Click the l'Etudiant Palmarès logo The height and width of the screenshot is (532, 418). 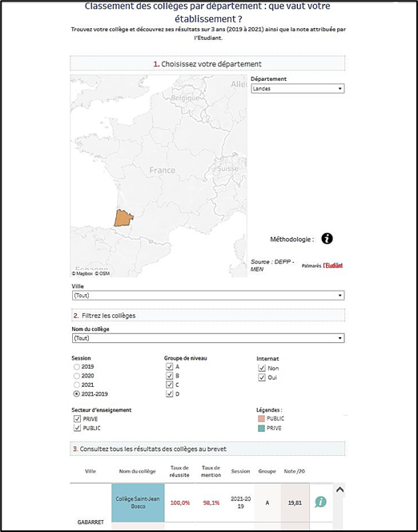(x=322, y=265)
